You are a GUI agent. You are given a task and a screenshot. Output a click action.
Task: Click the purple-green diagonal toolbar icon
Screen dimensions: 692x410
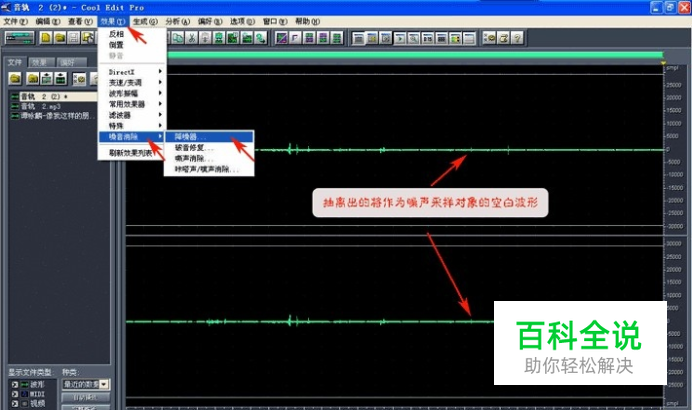pos(282,38)
